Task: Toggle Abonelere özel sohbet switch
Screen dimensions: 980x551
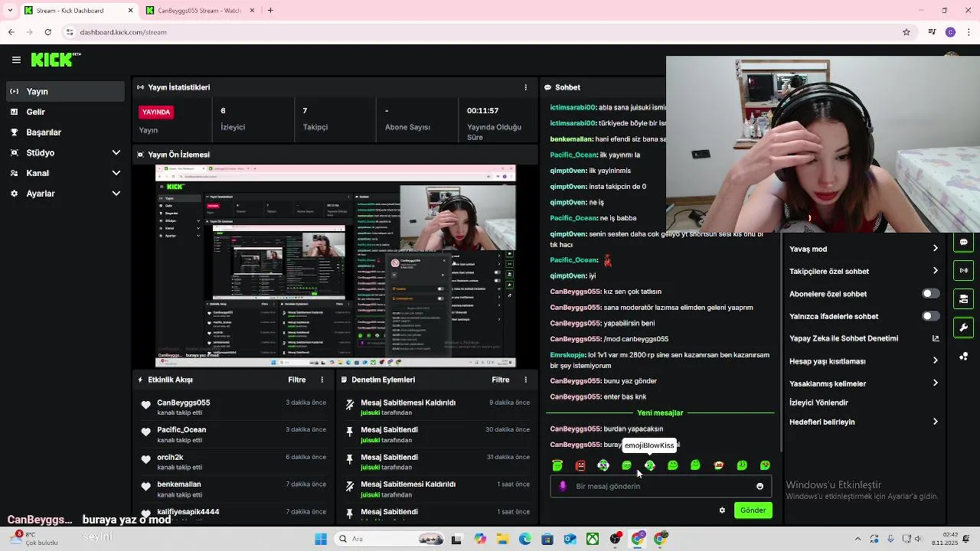Action: tap(930, 294)
